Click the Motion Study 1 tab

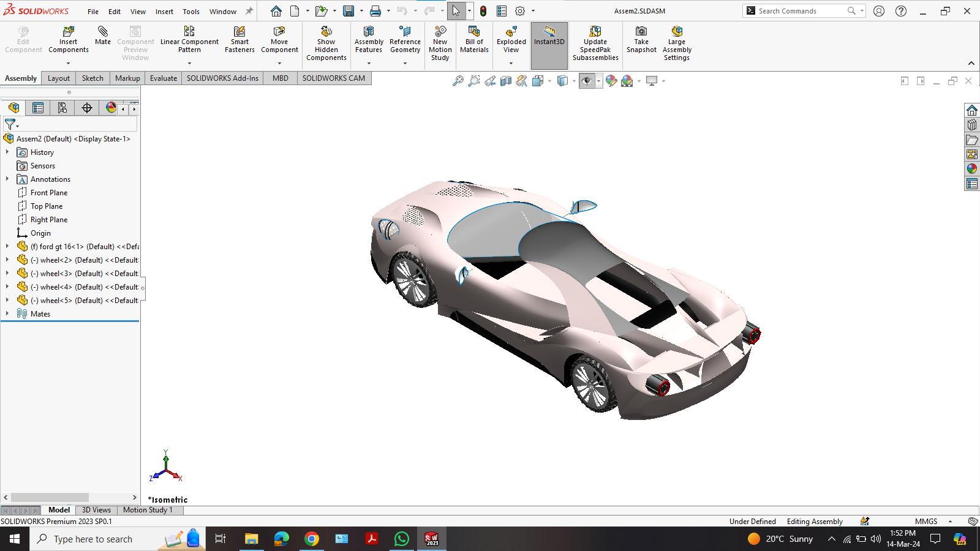click(148, 510)
